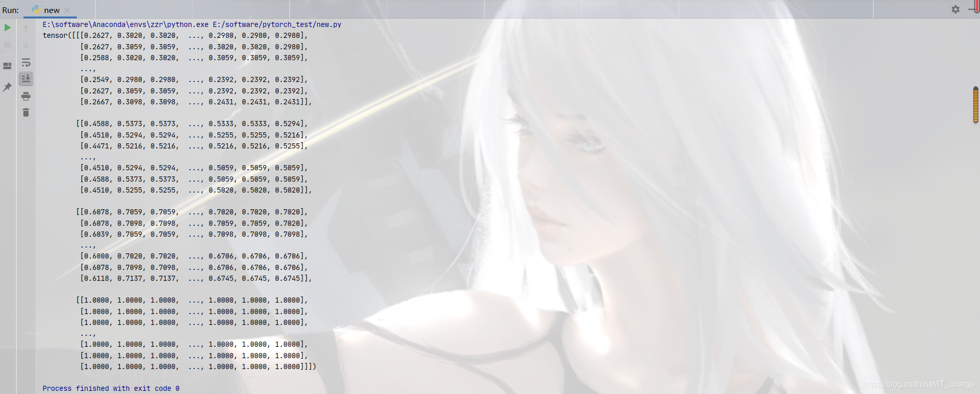Click 'Process finished with exit code 0' text
Screen dimensions: 980x394
click(111, 388)
